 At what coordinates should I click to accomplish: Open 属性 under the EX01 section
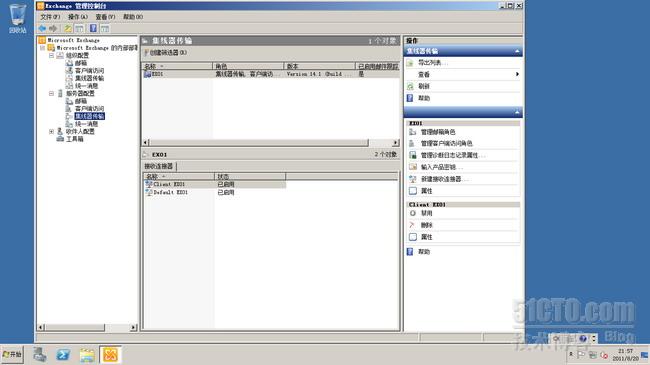click(x=426, y=191)
